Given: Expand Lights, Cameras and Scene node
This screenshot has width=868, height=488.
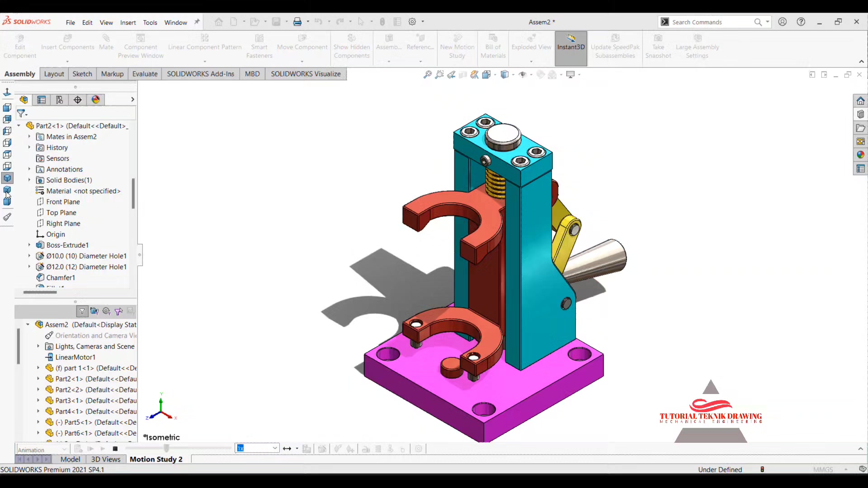Looking at the screenshot, I should [38, 346].
